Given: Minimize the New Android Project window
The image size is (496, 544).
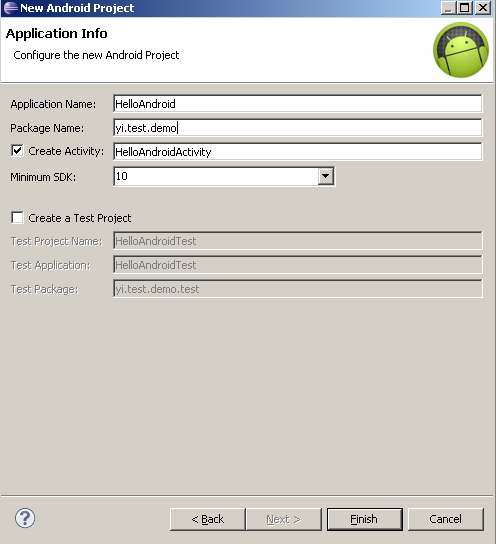Looking at the screenshot, I should point(448,8).
